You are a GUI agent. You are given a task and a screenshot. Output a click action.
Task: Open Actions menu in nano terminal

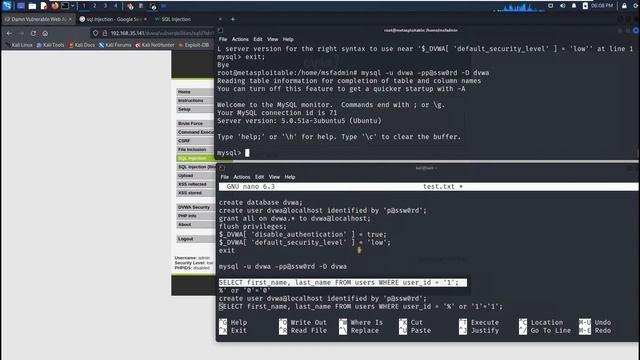[242, 177]
